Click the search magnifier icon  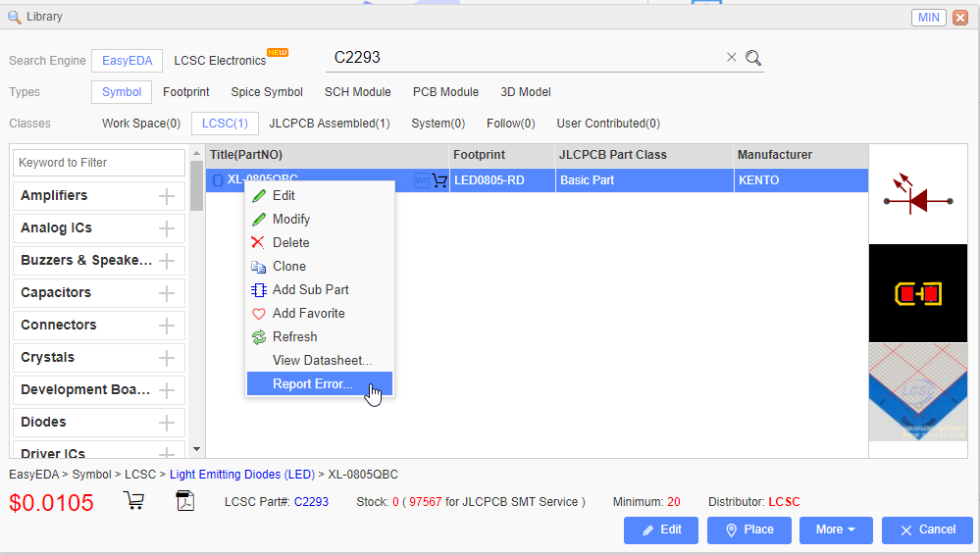click(x=753, y=58)
